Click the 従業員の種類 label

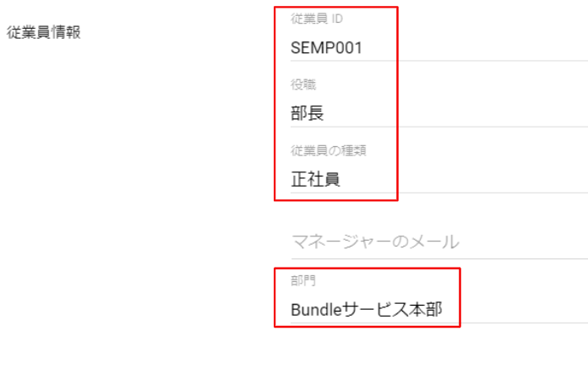[328, 151]
